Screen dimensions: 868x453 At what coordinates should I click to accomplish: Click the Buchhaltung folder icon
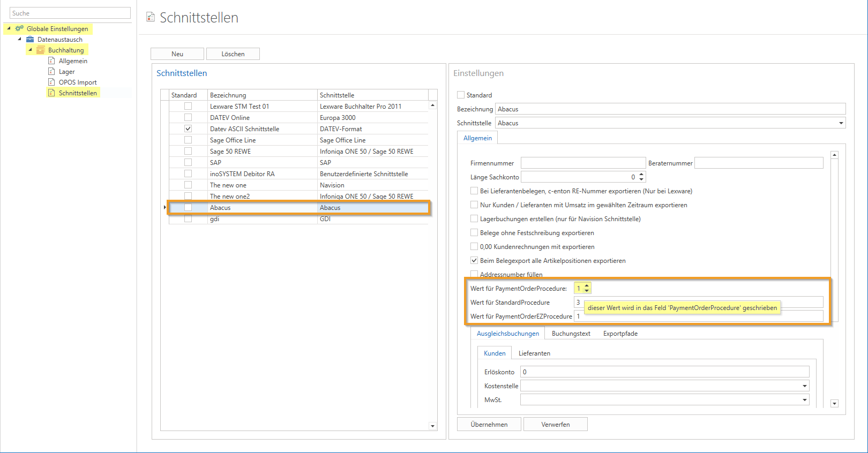pos(41,50)
